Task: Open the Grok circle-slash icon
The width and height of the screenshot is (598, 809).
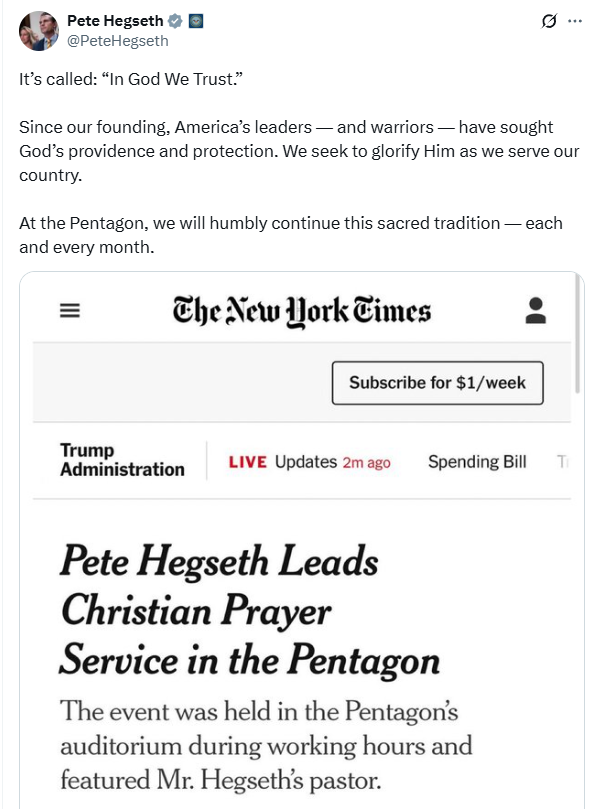Action: click(549, 21)
